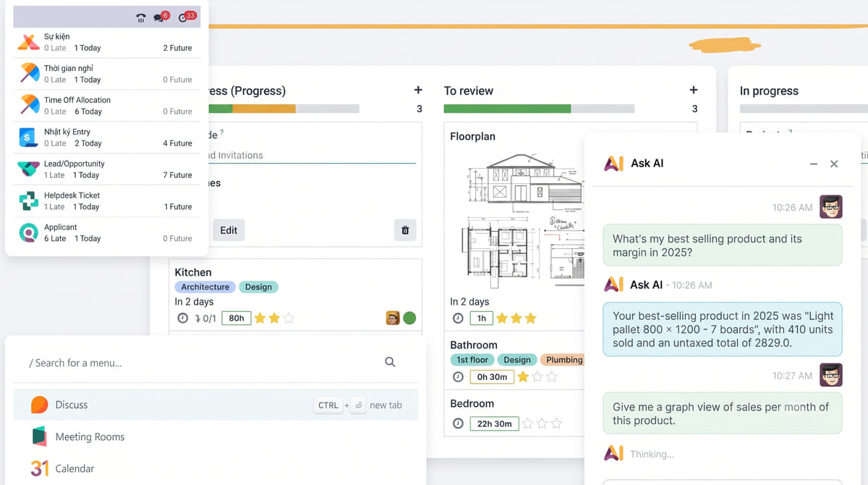Click the Calendar app icon
Viewport: 868px width, 485px height.
pyautogui.click(x=39, y=468)
